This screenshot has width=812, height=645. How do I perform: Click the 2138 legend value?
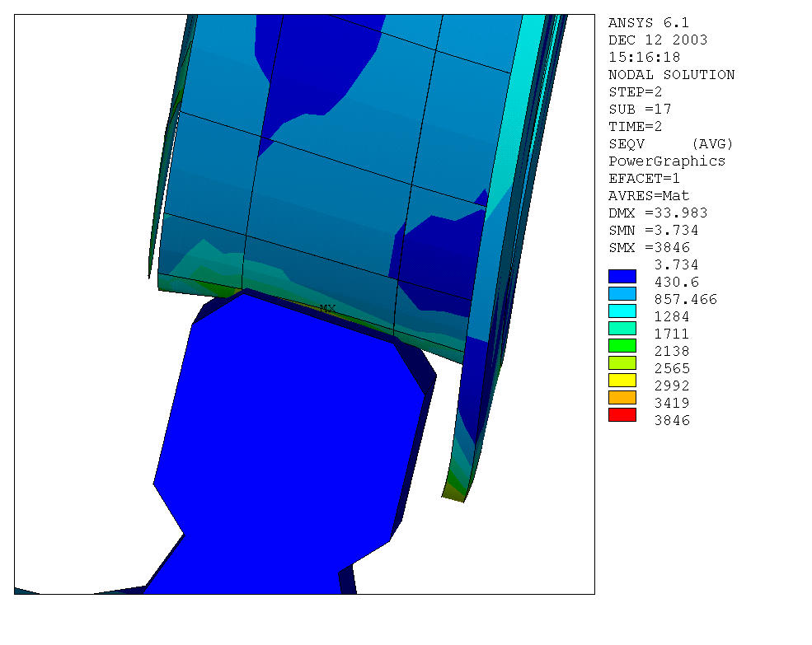pyautogui.click(x=672, y=352)
